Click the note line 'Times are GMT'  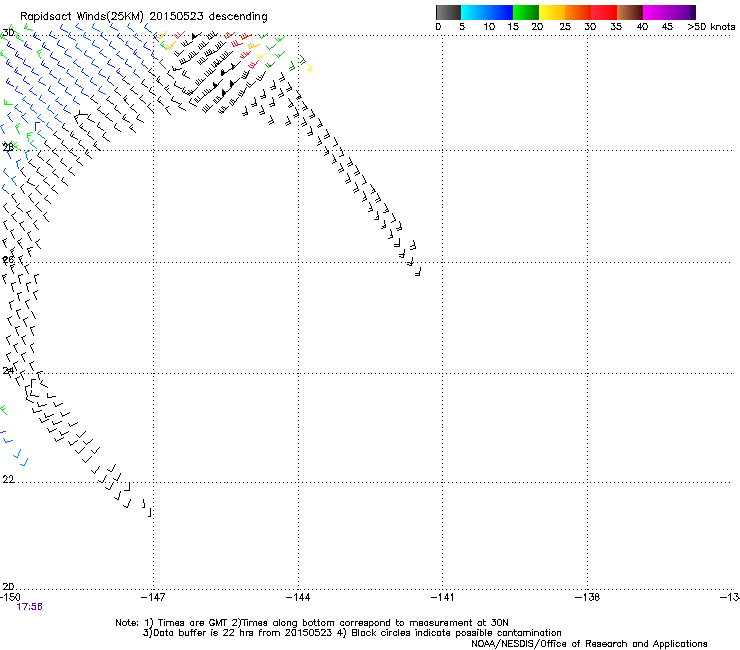(x=192, y=623)
